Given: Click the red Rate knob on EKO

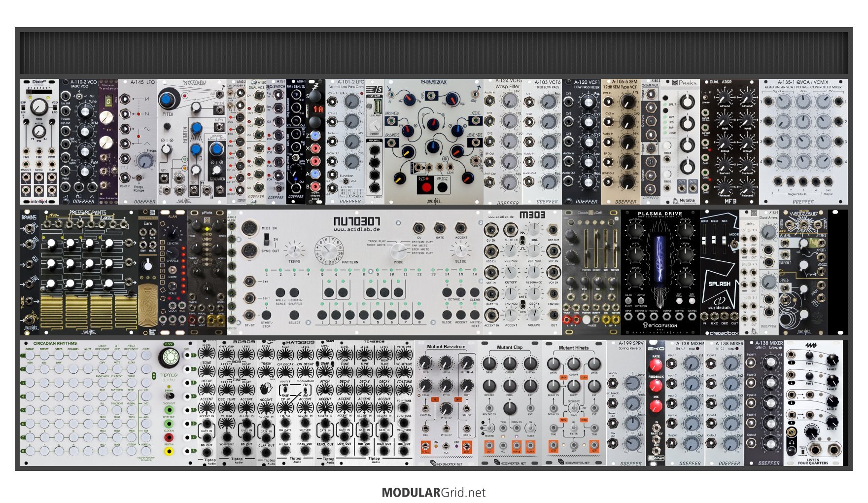Looking at the screenshot, I should point(656,365).
